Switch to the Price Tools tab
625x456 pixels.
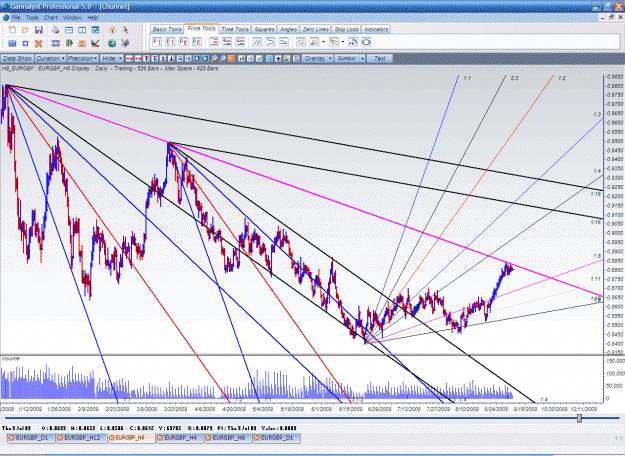click(202, 29)
